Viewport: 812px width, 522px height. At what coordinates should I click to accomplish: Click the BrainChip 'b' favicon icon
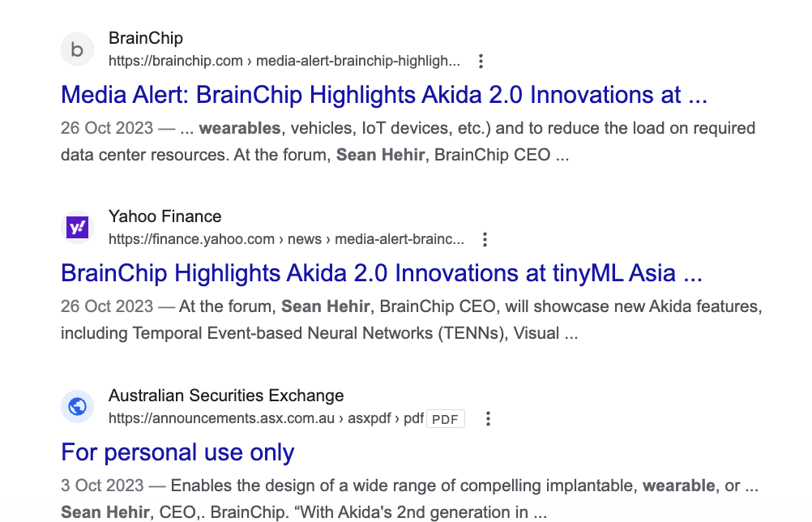77,49
